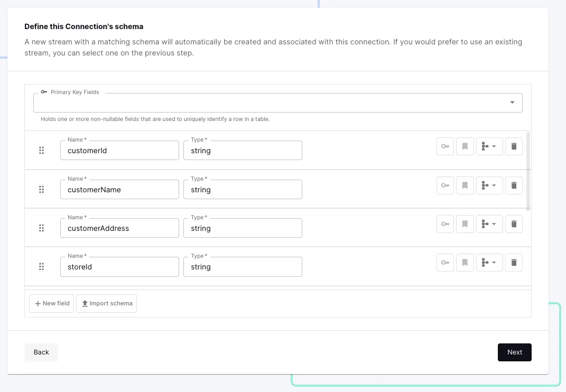Set customerId as primary key
This screenshot has height=392, width=566.
[445, 146]
